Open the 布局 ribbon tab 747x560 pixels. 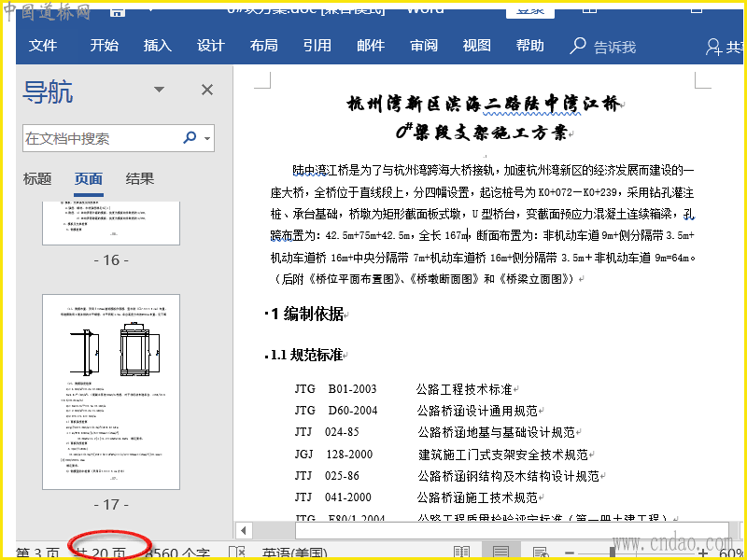pyautogui.click(x=264, y=46)
